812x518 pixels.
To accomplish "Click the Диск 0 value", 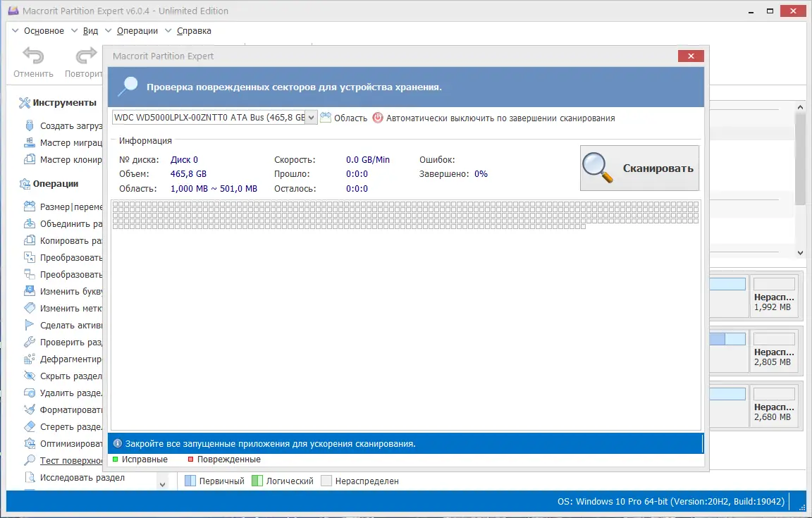I will pyautogui.click(x=184, y=159).
